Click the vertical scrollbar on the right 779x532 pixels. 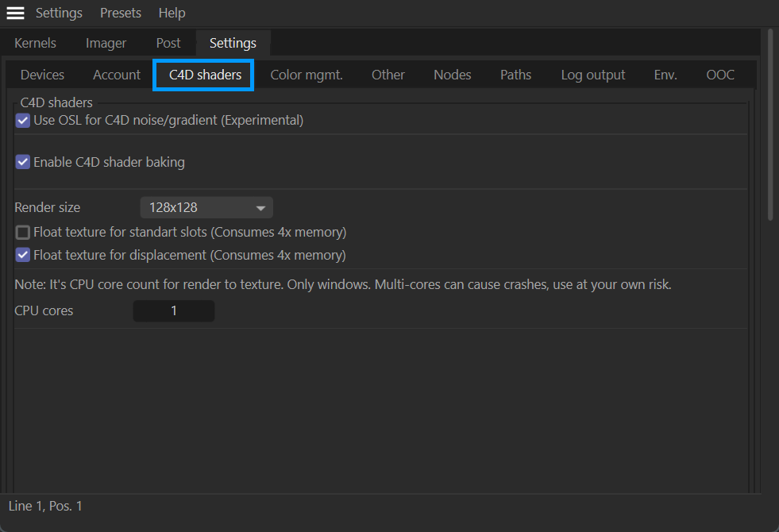tap(769, 127)
